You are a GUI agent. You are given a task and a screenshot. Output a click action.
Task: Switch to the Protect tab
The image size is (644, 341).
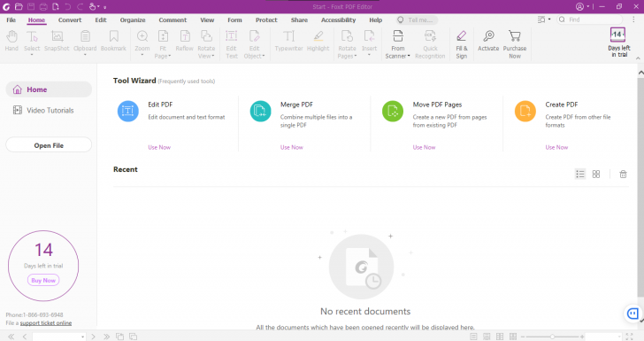click(266, 19)
